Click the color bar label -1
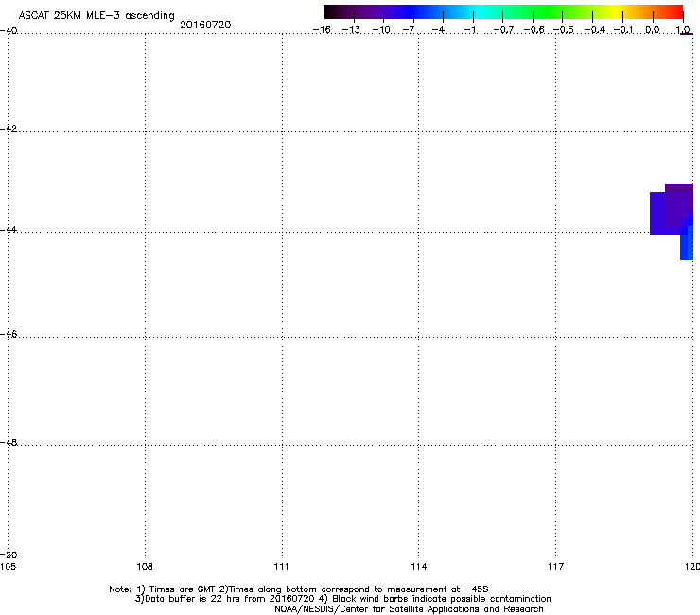700x615 pixels. (x=469, y=30)
